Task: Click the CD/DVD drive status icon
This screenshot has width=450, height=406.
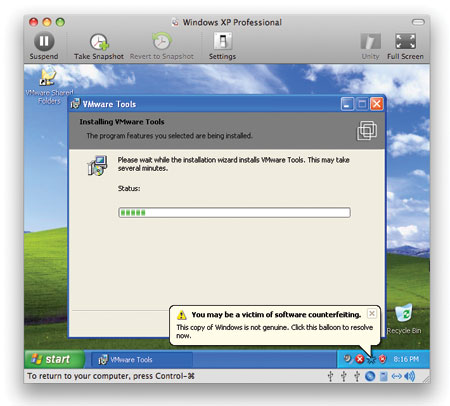Action: [370, 376]
